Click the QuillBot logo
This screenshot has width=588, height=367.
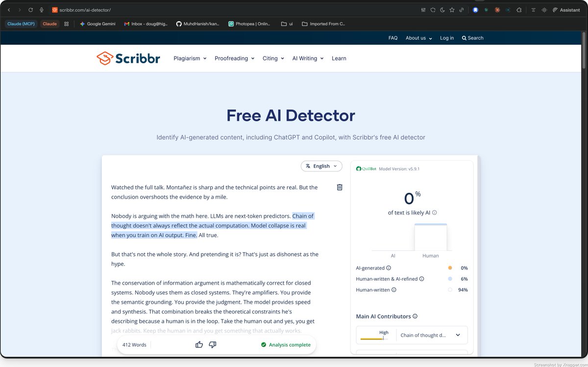coord(366,169)
